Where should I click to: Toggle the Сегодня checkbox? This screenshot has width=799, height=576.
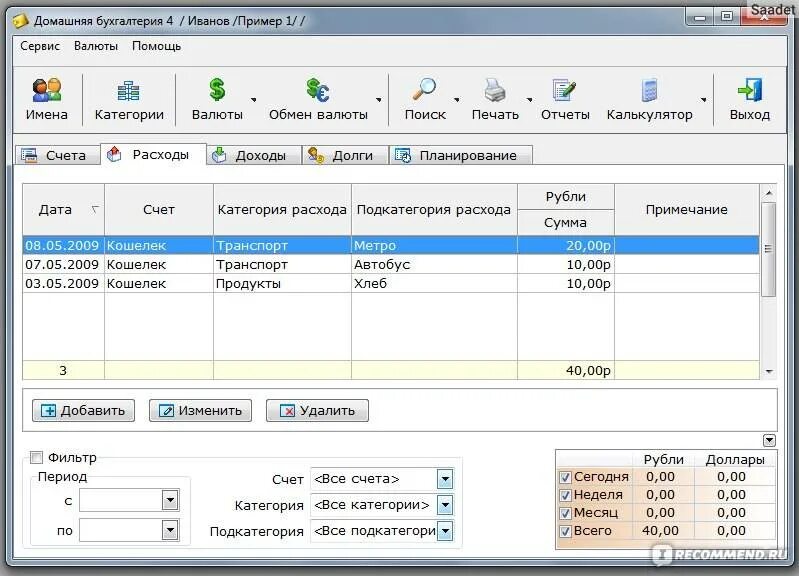click(x=565, y=477)
